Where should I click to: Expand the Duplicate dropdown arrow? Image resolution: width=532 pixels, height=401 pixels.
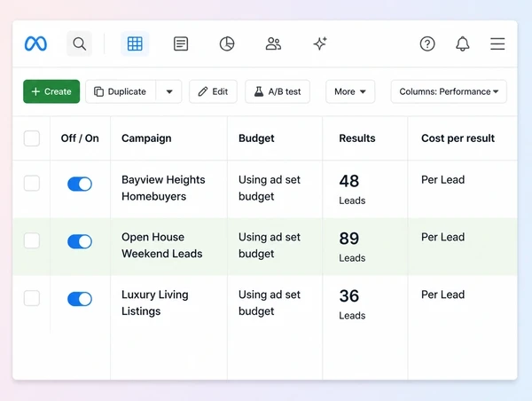coord(169,91)
